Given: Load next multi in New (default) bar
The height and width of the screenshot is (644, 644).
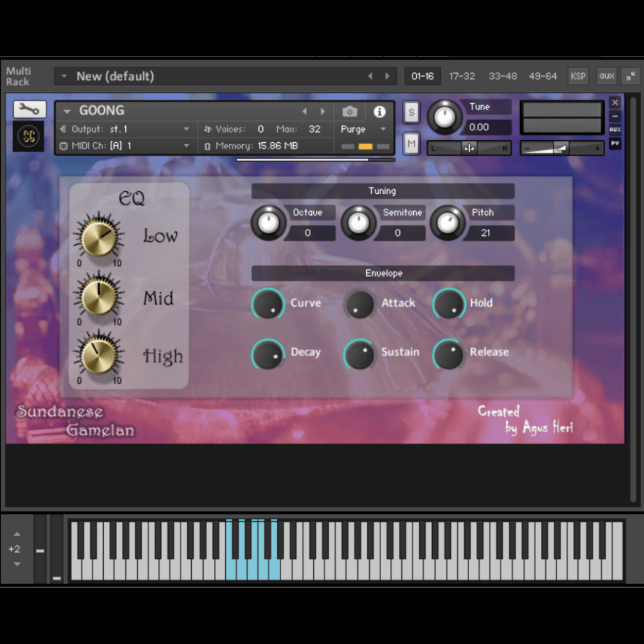Looking at the screenshot, I should (387, 76).
